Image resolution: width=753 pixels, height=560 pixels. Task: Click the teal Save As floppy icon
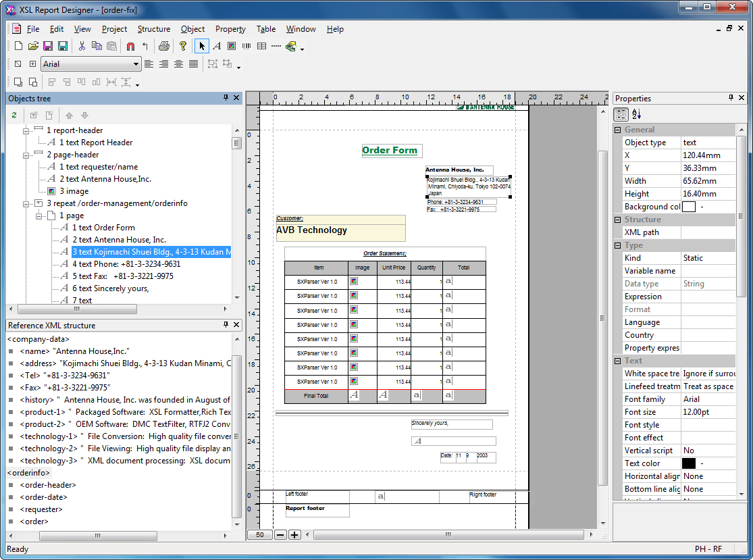point(62,46)
